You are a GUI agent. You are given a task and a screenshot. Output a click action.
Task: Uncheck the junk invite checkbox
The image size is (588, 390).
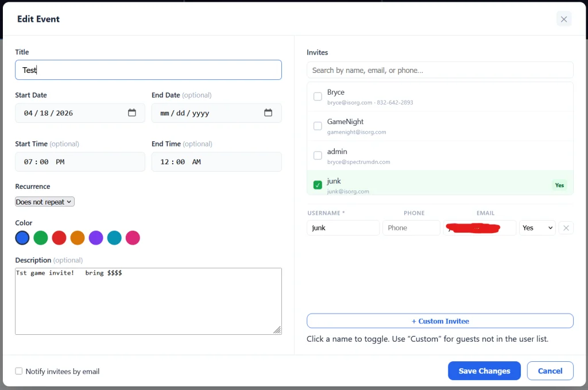tap(318, 185)
